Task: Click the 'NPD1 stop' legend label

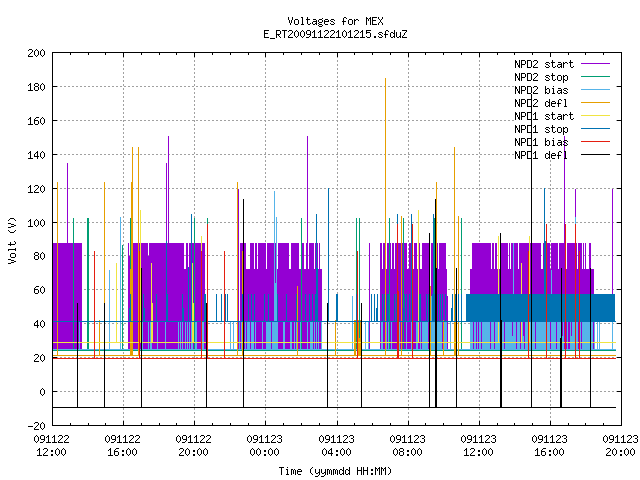Action: [x=541, y=129]
